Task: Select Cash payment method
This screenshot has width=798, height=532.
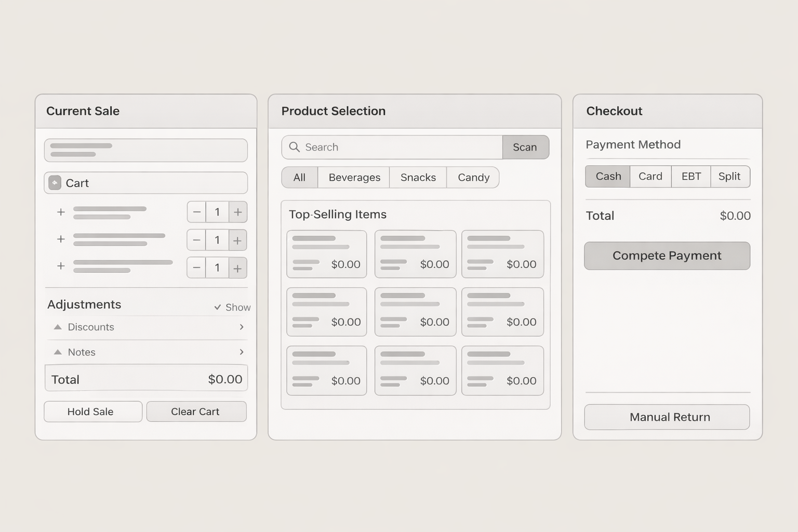Action: [x=608, y=177]
